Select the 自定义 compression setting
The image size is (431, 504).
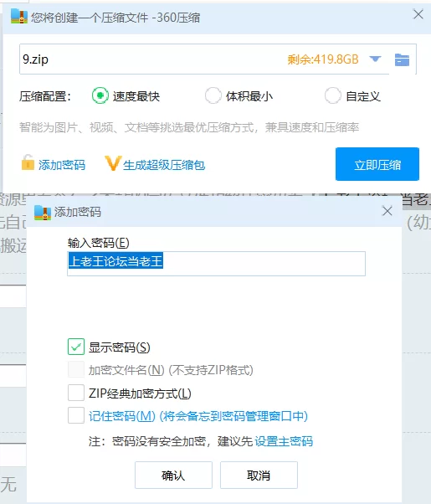[x=332, y=95]
